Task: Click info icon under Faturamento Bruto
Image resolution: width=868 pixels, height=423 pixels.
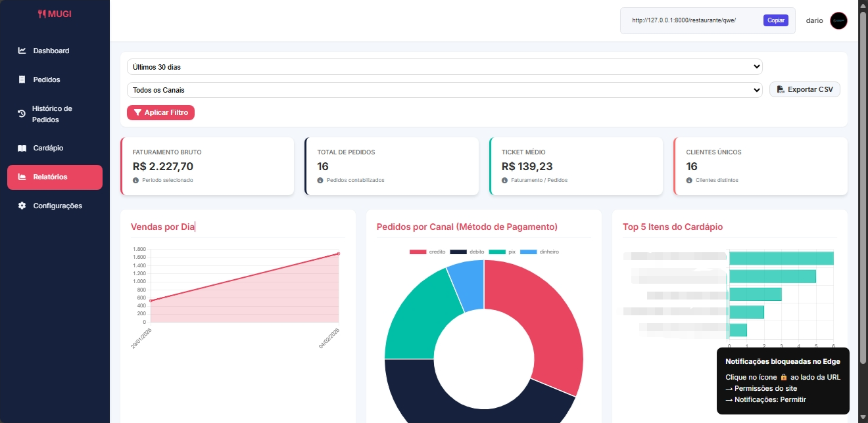Action: point(136,180)
